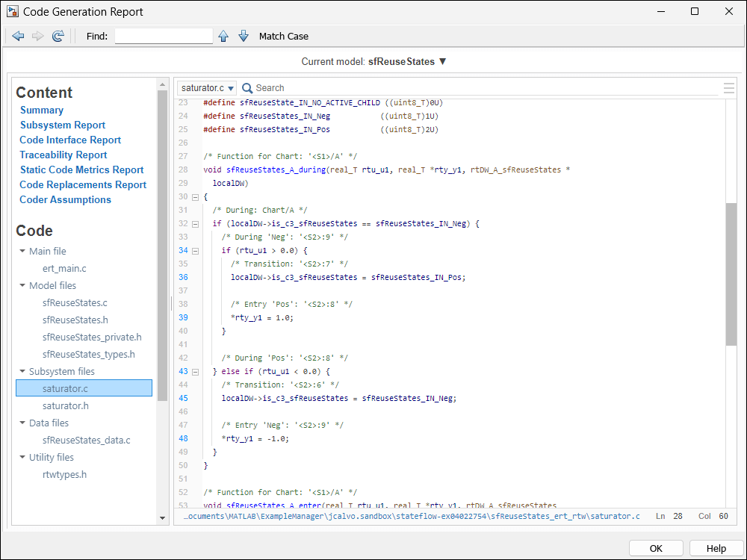Open the Traceability Report link

63,155
